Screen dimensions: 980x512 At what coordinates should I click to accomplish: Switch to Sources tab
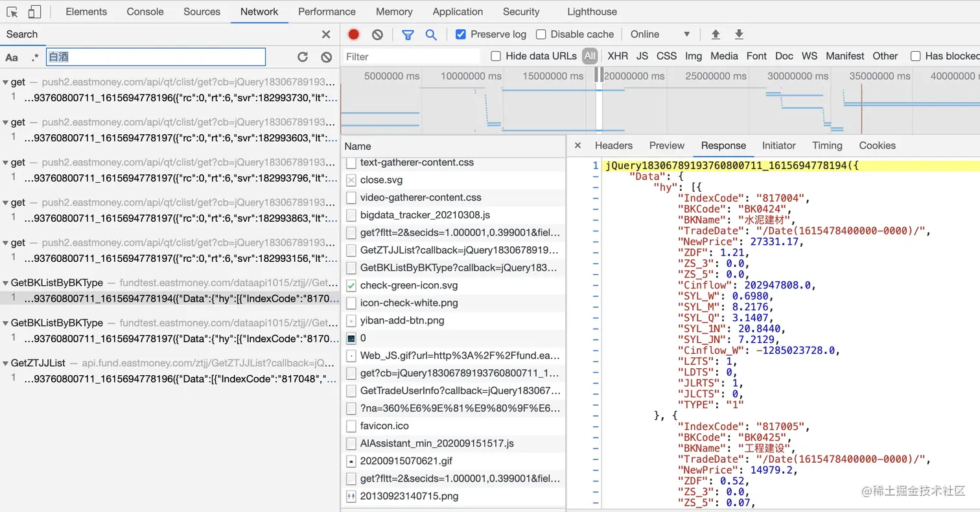coord(202,12)
